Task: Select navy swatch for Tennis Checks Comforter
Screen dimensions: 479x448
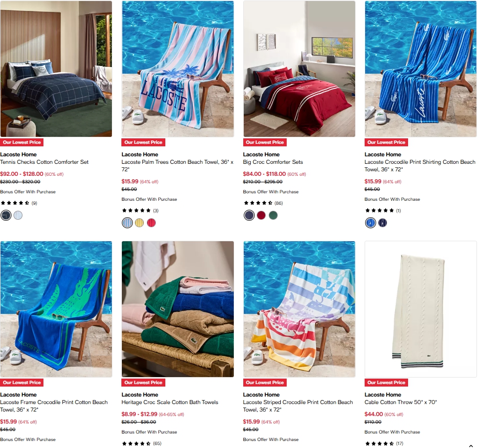Action: tap(6, 215)
